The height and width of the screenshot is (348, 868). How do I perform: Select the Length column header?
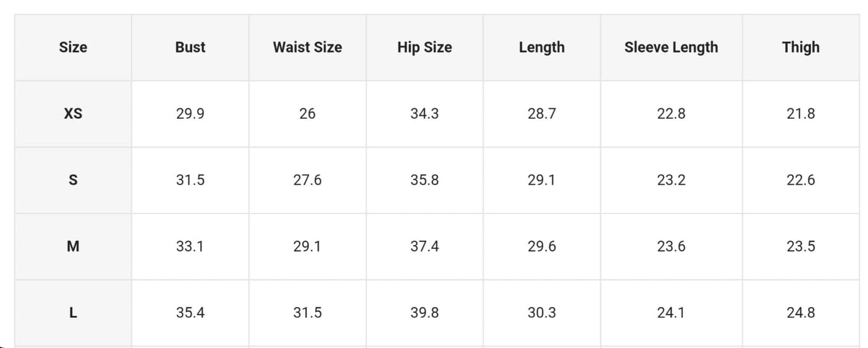click(542, 47)
